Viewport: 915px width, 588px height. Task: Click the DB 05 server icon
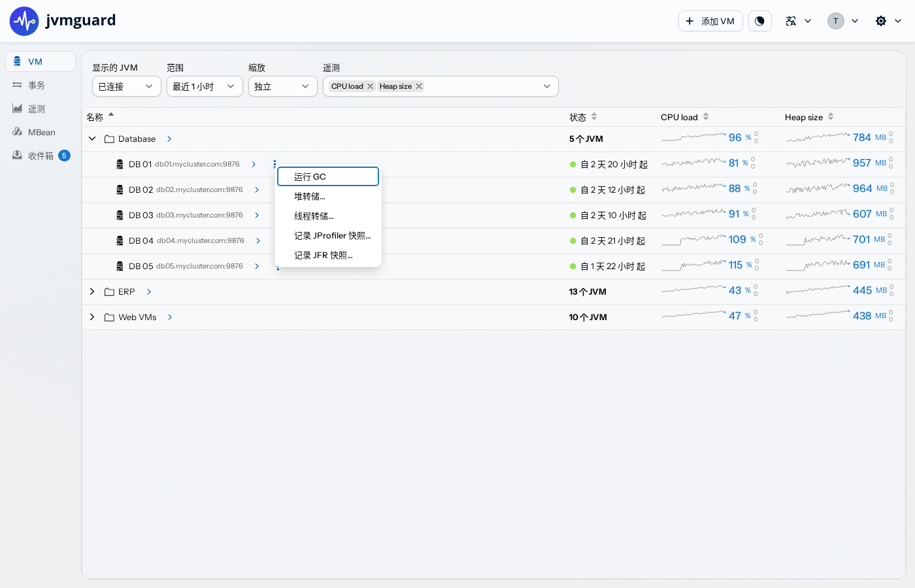(x=120, y=266)
